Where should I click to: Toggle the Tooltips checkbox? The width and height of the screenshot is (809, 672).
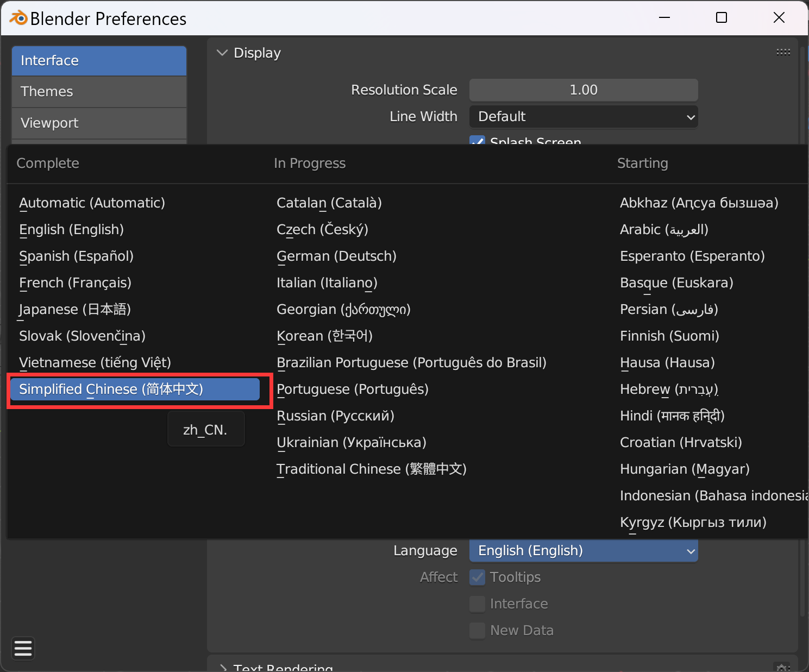(478, 577)
